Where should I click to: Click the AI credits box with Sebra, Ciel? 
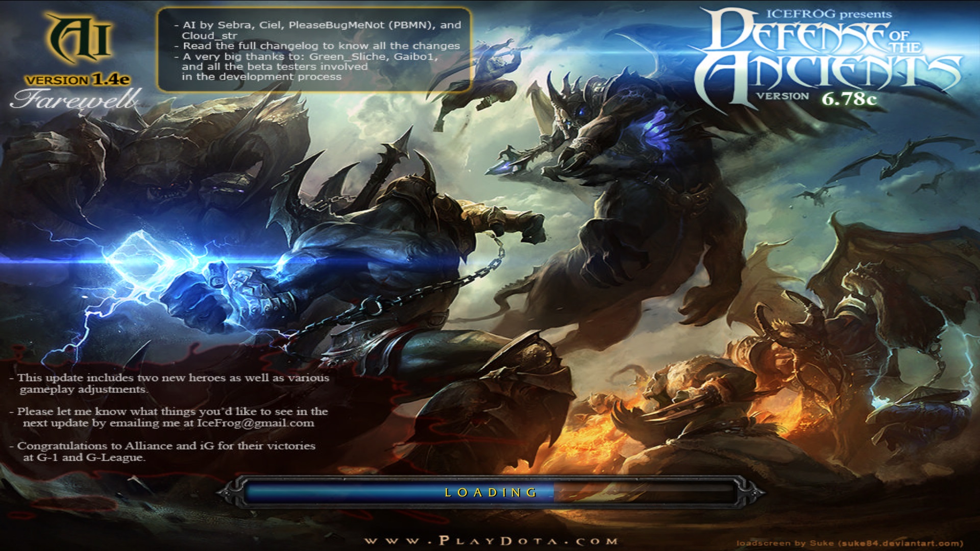[313, 50]
